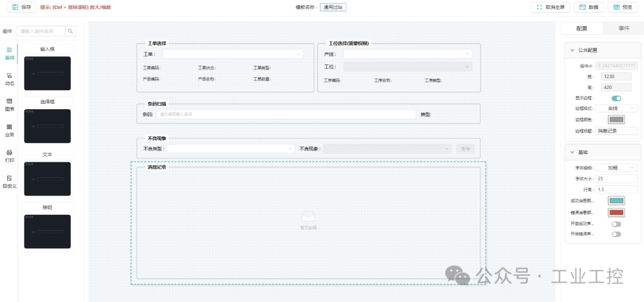Click the 保存 save button
644x302 pixels.
tap(21, 7)
